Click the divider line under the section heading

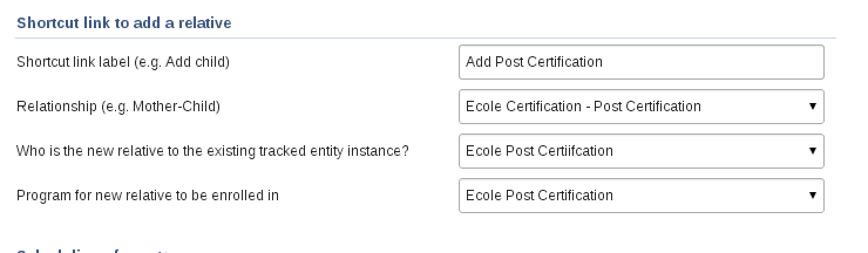tap(425, 39)
